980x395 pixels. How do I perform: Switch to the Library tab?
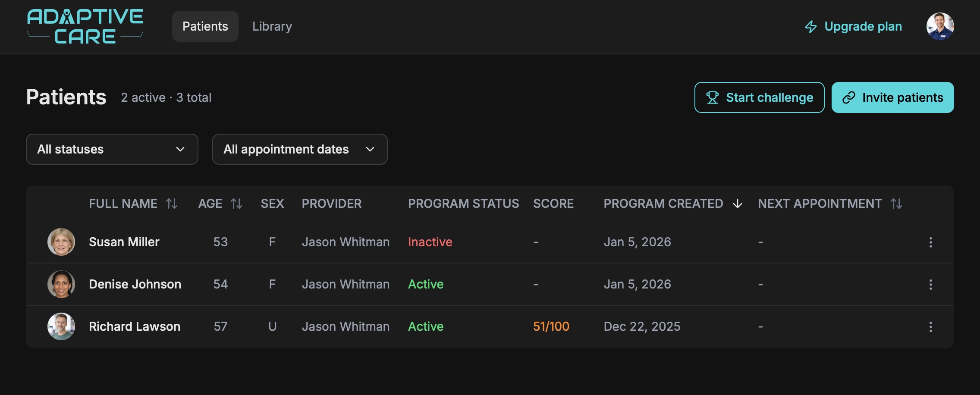[x=272, y=26]
